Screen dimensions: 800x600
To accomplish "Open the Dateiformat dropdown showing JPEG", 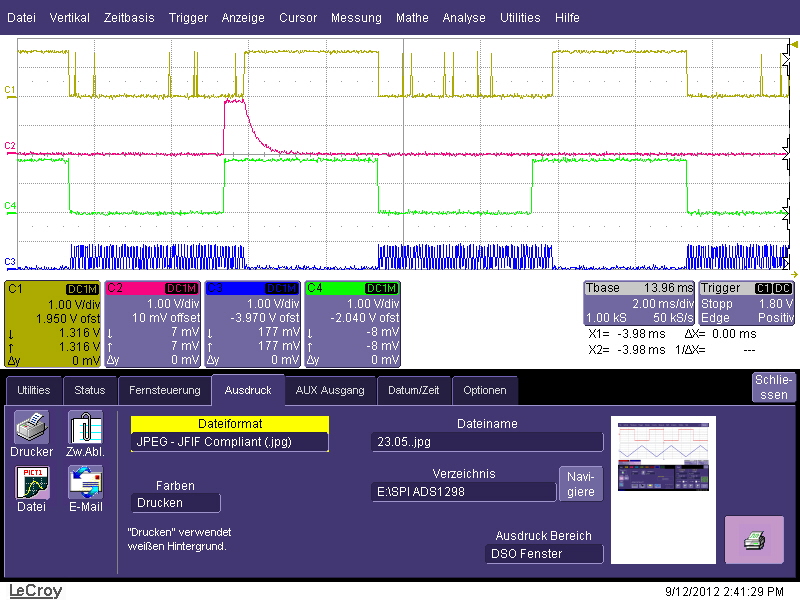I will (229, 441).
